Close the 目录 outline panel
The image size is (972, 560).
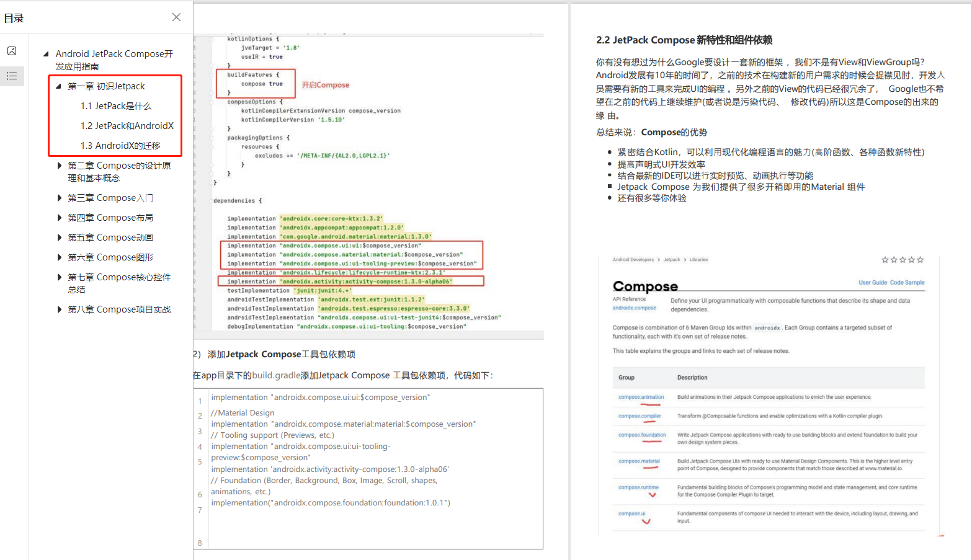tap(177, 17)
